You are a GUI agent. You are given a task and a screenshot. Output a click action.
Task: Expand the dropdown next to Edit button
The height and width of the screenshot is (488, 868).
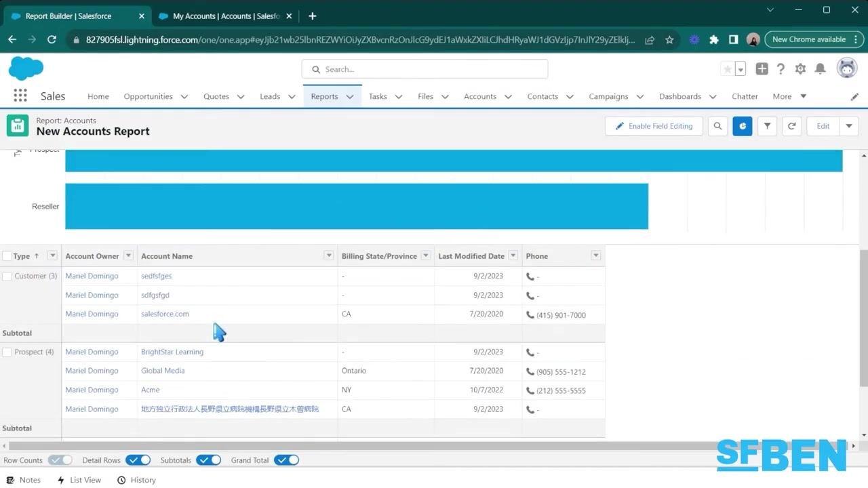coord(849,126)
